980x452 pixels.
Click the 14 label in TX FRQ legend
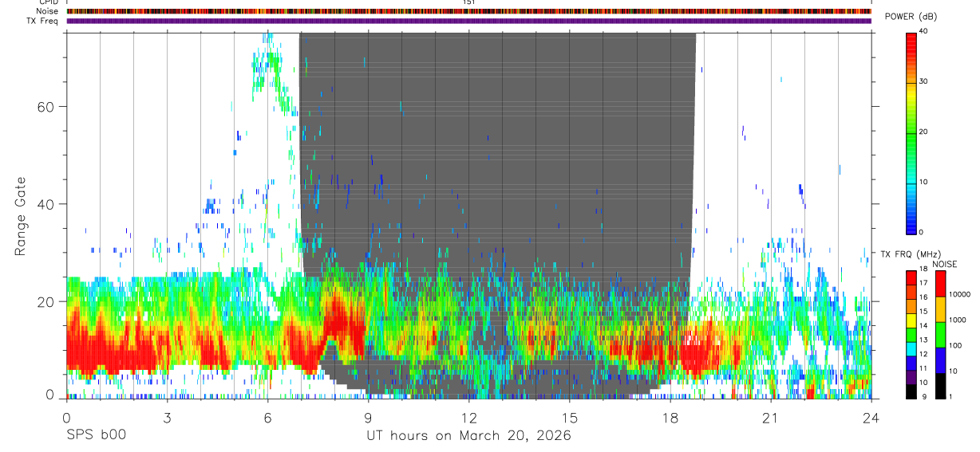923,325
